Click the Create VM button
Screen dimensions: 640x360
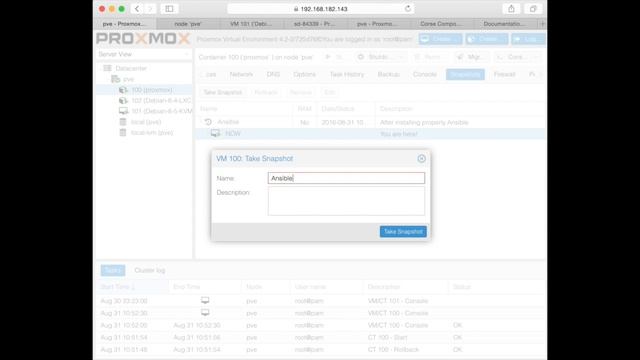pyautogui.click(x=440, y=39)
